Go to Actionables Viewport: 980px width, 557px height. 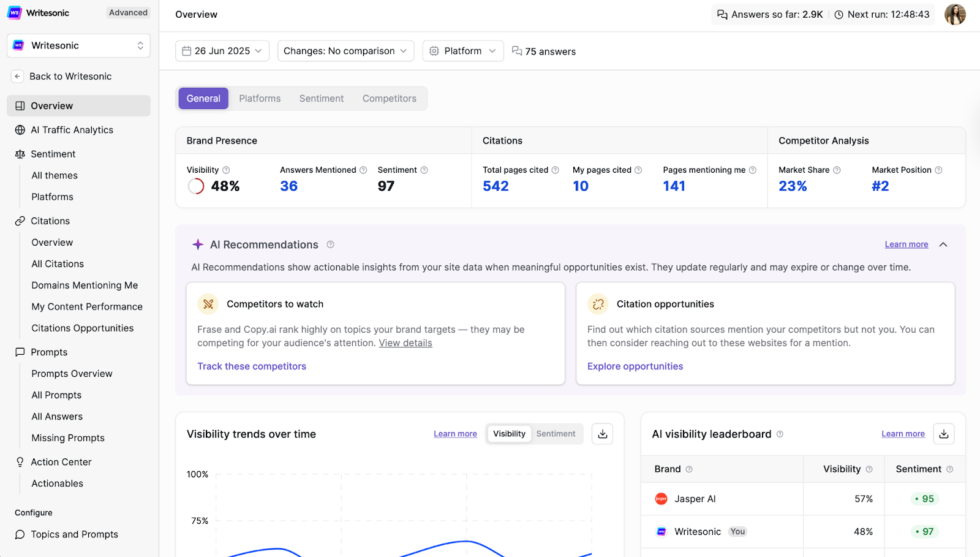click(x=58, y=483)
